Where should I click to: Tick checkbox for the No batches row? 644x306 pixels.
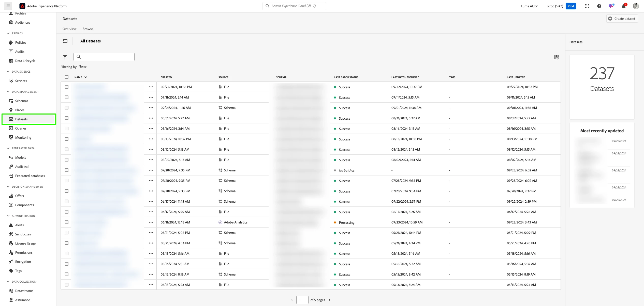tap(67, 170)
